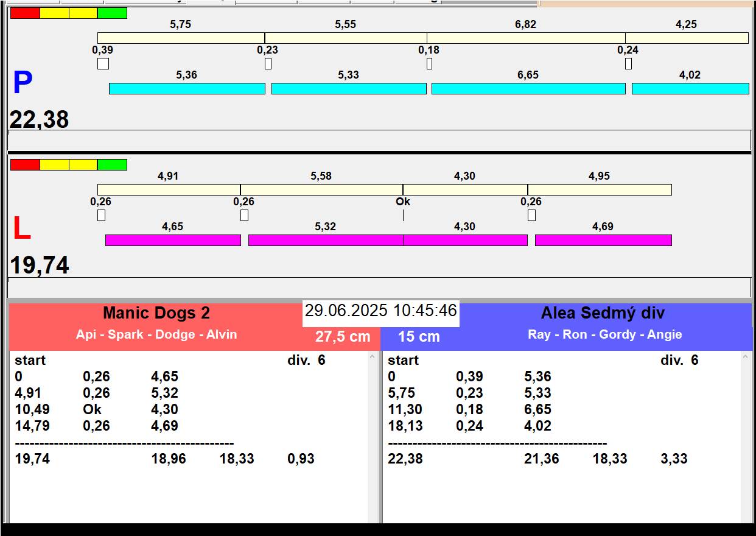The width and height of the screenshot is (756, 536).
Task: Click the red start light in lane P
Action: tap(25, 13)
